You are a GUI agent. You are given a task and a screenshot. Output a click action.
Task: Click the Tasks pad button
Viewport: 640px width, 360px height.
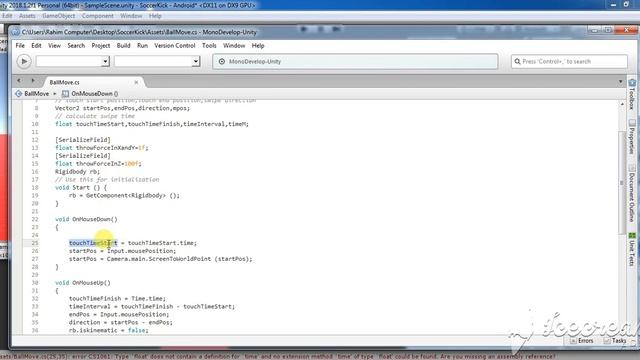tap(615, 340)
